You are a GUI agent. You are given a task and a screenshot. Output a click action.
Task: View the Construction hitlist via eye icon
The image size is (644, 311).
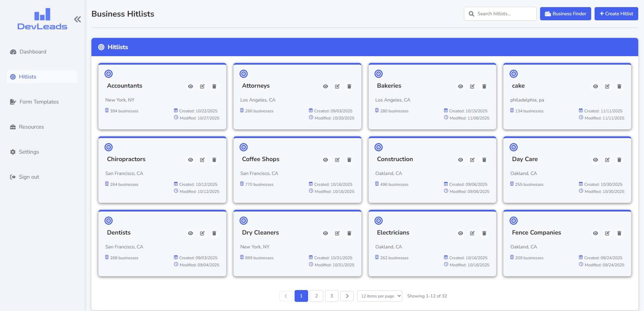[460, 160]
